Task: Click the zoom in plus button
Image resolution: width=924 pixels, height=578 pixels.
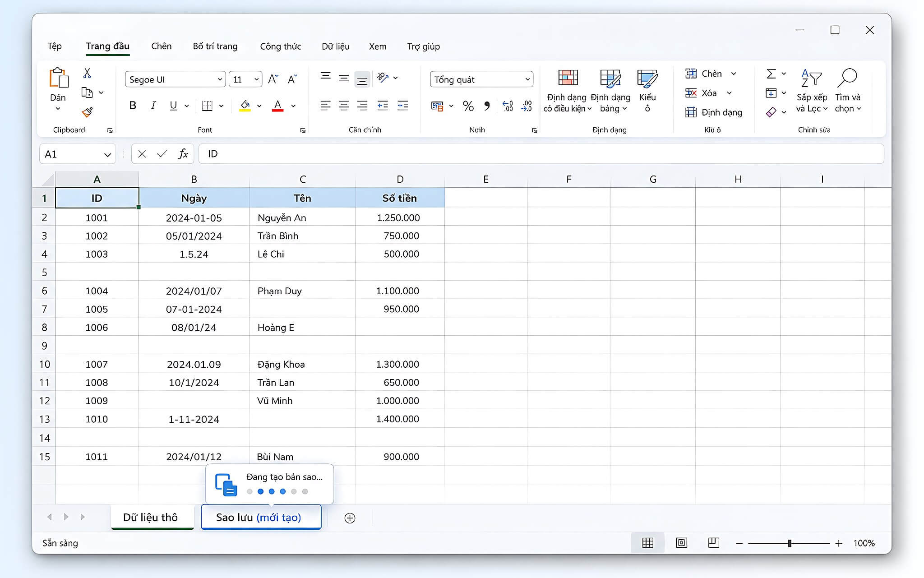Action: tap(839, 543)
